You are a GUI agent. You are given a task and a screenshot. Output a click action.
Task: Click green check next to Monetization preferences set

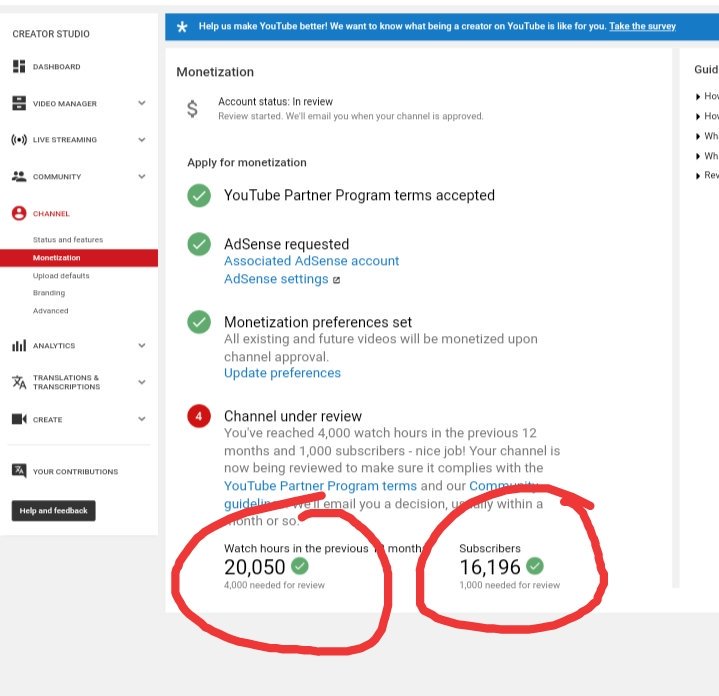[x=199, y=322]
